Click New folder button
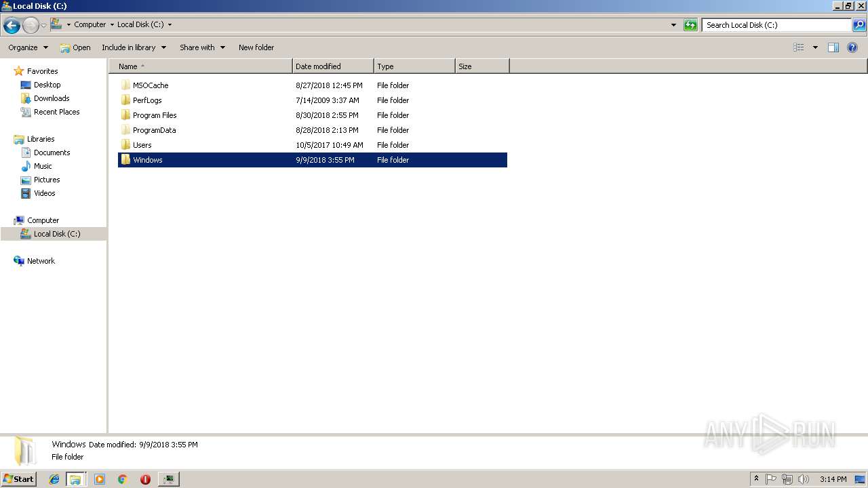The image size is (868, 488). (x=256, y=47)
